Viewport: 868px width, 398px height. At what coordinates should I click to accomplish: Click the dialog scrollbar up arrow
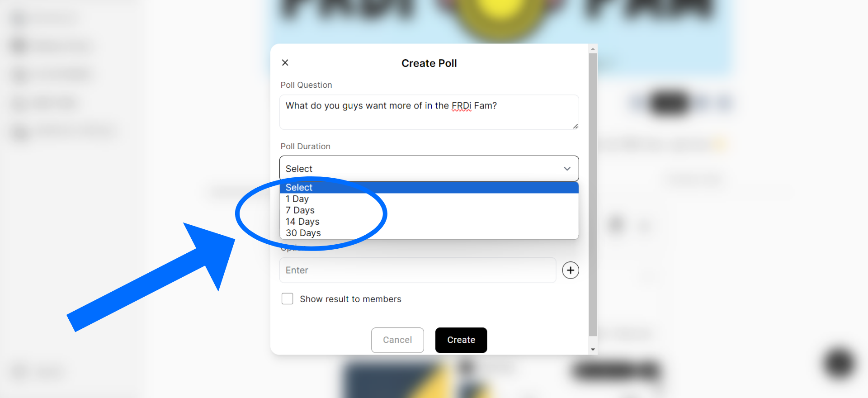593,49
